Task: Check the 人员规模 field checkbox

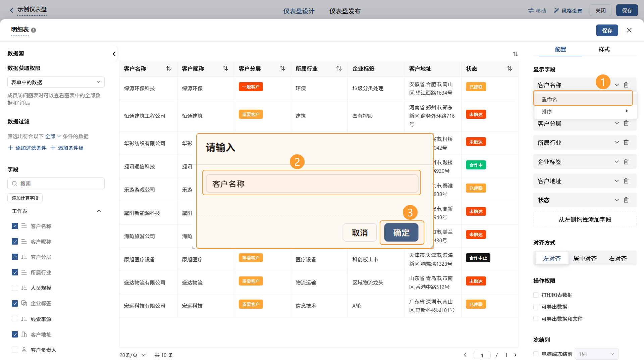Action: tap(15, 288)
